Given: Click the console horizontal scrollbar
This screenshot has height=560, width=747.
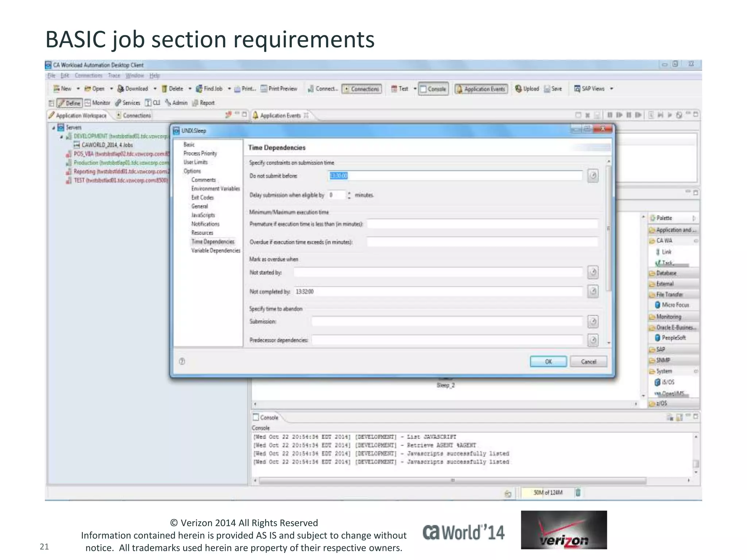Looking at the screenshot, I should [452, 481].
